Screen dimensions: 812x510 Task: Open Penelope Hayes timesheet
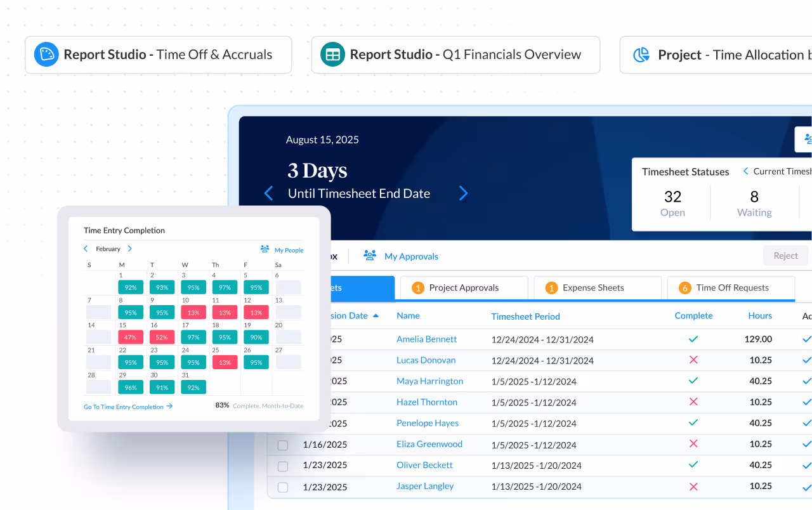tap(428, 423)
